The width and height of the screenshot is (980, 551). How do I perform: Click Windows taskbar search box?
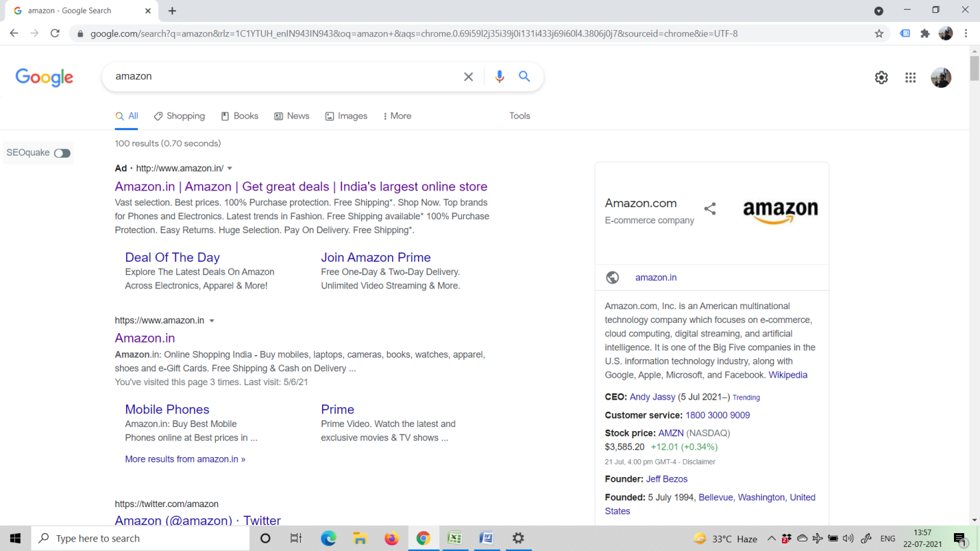pyautogui.click(x=140, y=539)
